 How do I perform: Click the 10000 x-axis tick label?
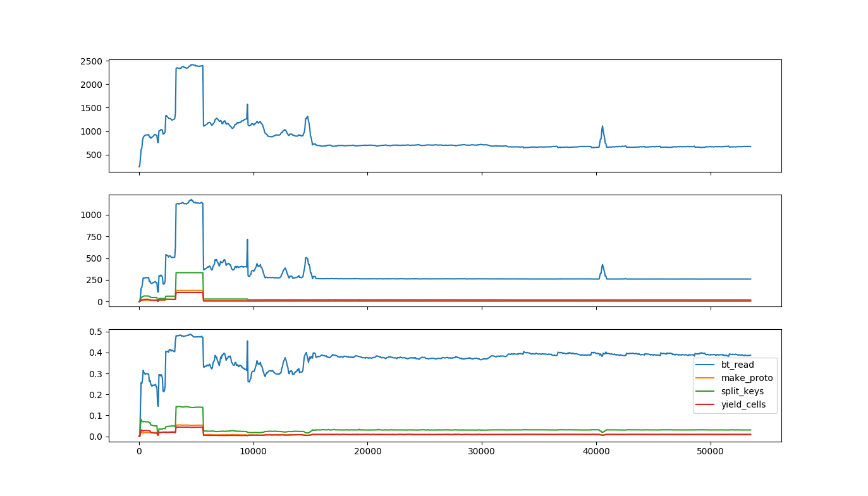tap(253, 452)
